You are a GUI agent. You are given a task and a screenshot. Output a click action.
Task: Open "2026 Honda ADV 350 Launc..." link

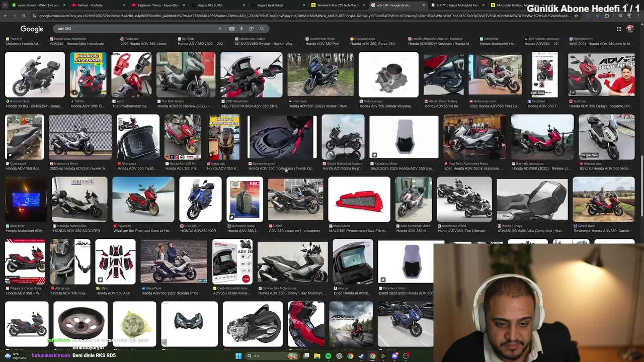click(144, 44)
